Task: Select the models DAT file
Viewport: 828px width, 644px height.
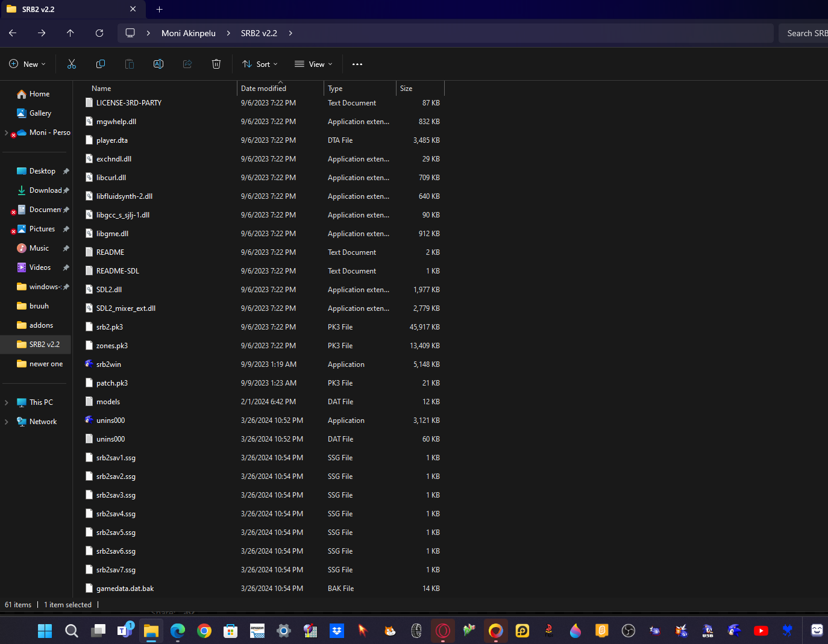Action: click(x=264, y=402)
